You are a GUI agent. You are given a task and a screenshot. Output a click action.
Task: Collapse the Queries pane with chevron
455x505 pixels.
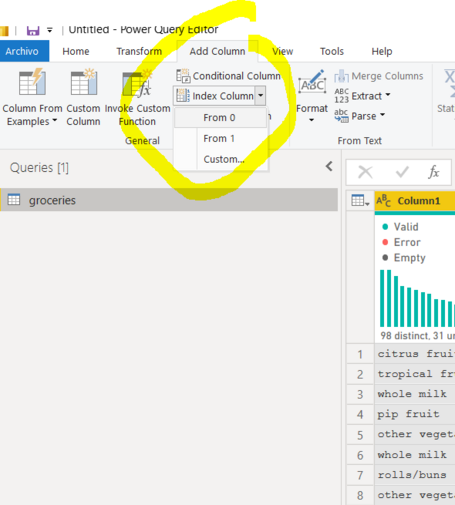point(329,166)
